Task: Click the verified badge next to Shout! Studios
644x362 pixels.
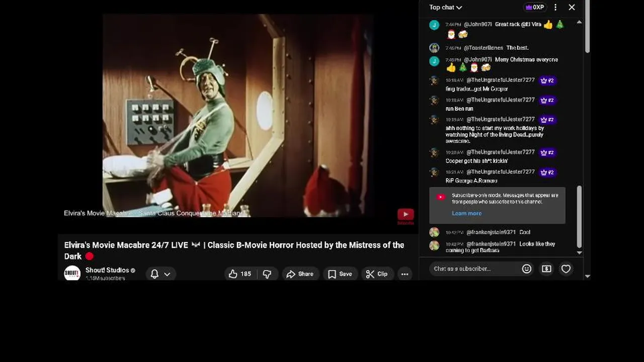Action: pos(133,270)
